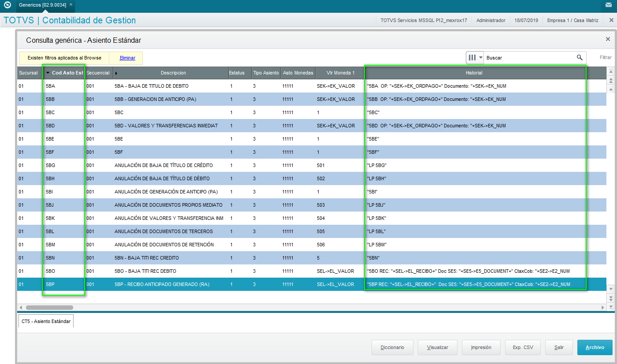Screen dimensions: 617x364
Task: Click the search magnifier icon
Action: tap(580, 57)
